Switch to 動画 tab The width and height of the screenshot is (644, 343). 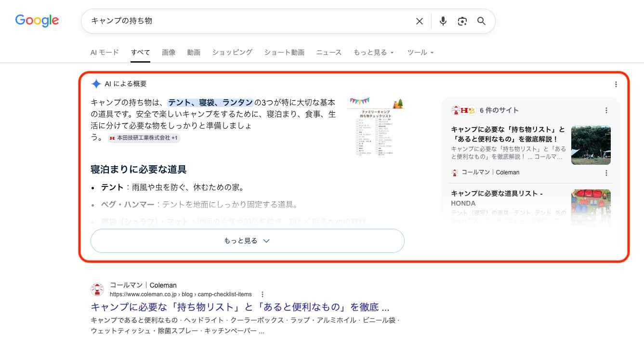(x=194, y=53)
